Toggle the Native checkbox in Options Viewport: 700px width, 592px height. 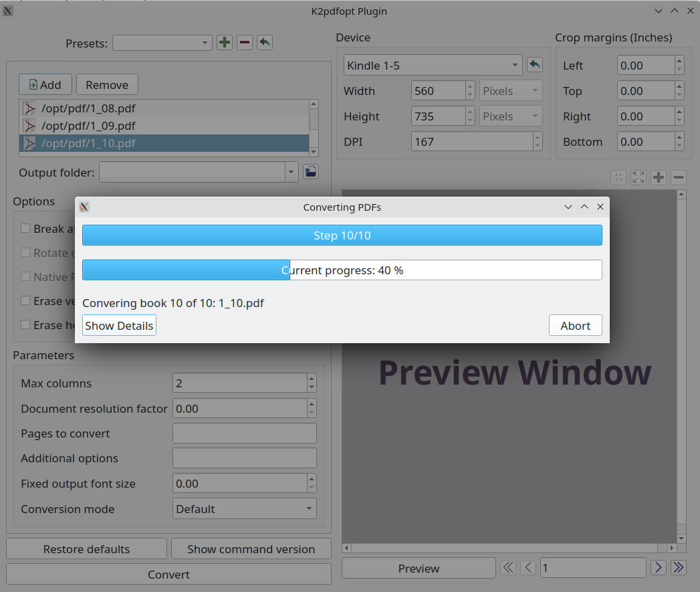pyautogui.click(x=25, y=276)
